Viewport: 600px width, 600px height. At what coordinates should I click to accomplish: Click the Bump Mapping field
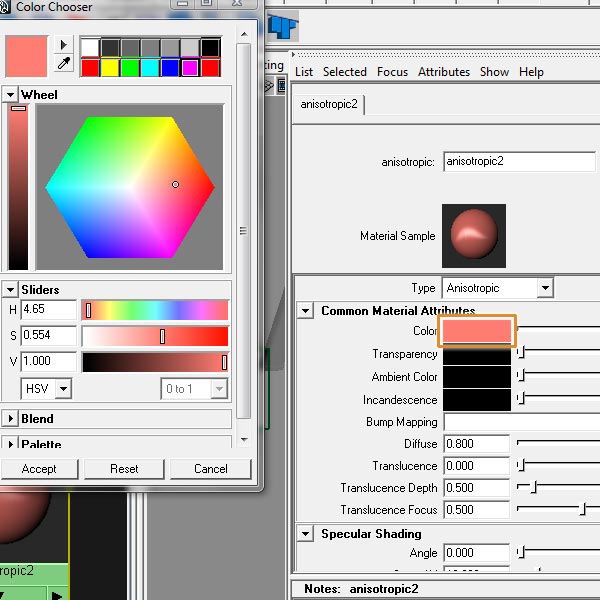(522, 422)
